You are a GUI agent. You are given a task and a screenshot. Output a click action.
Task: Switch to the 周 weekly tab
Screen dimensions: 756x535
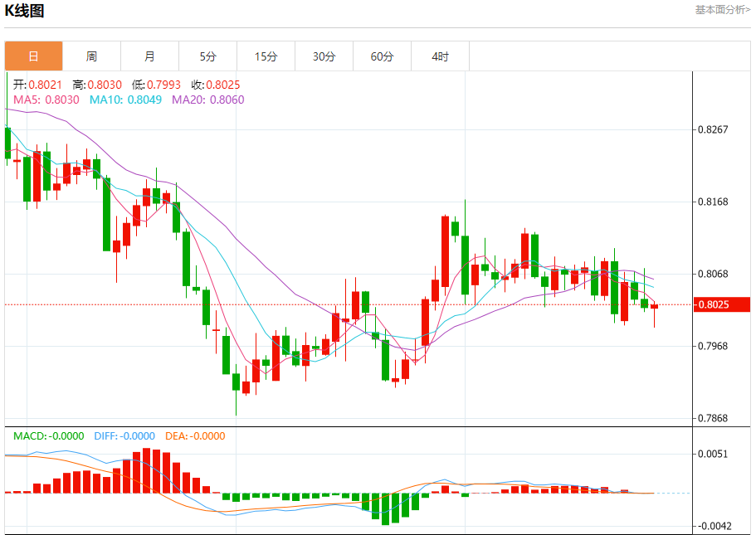tap(91, 56)
